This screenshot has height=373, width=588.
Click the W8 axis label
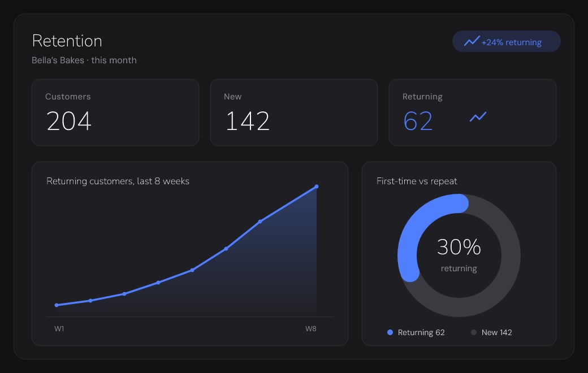(x=311, y=329)
